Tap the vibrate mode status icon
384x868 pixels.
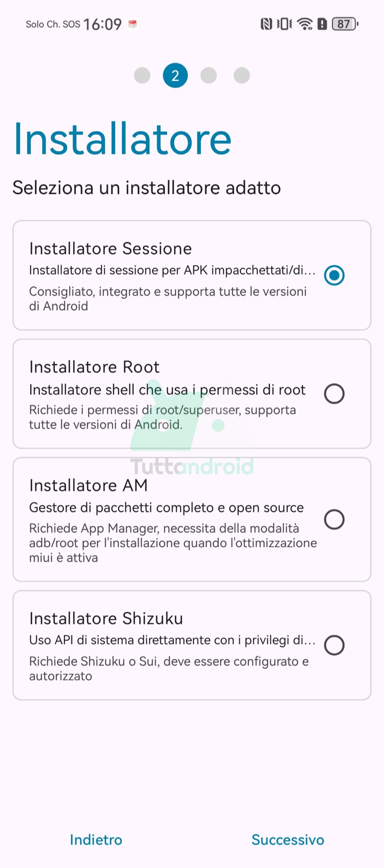click(x=284, y=24)
